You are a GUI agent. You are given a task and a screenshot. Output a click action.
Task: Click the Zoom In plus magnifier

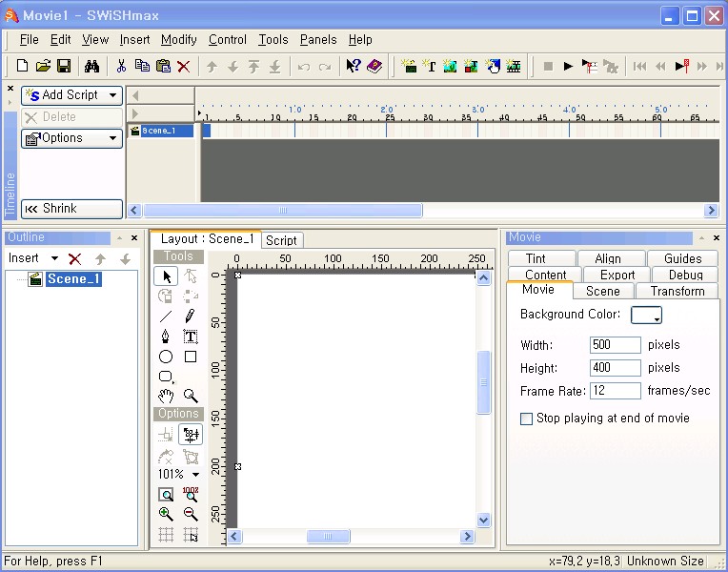166,514
